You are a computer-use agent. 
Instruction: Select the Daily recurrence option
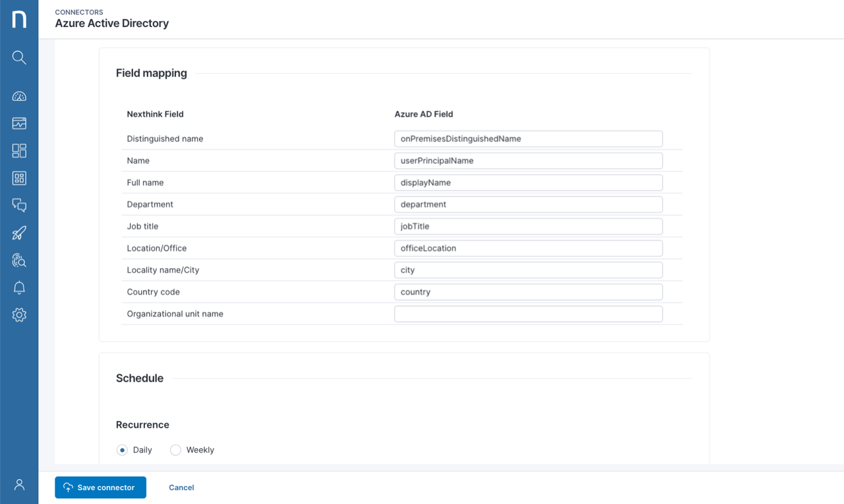click(x=122, y=449)
